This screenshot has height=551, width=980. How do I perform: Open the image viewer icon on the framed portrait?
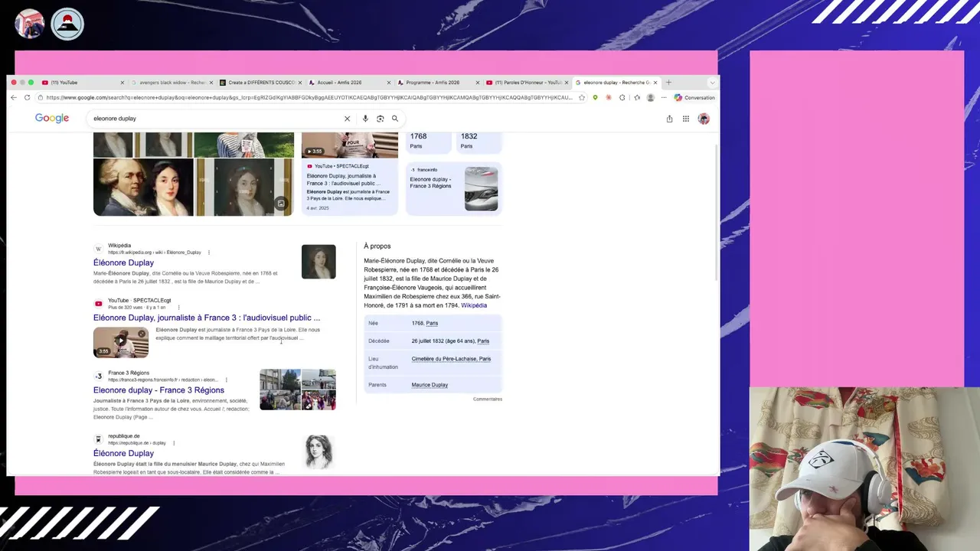click(x=281, y=203)
